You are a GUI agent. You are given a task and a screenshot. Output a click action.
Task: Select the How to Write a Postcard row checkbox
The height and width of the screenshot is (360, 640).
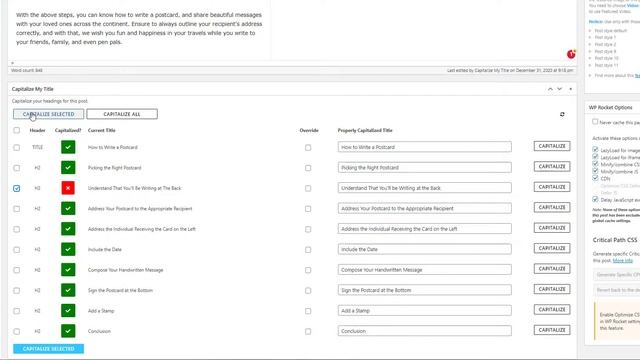pyautogui.click(x=17, y=147)
